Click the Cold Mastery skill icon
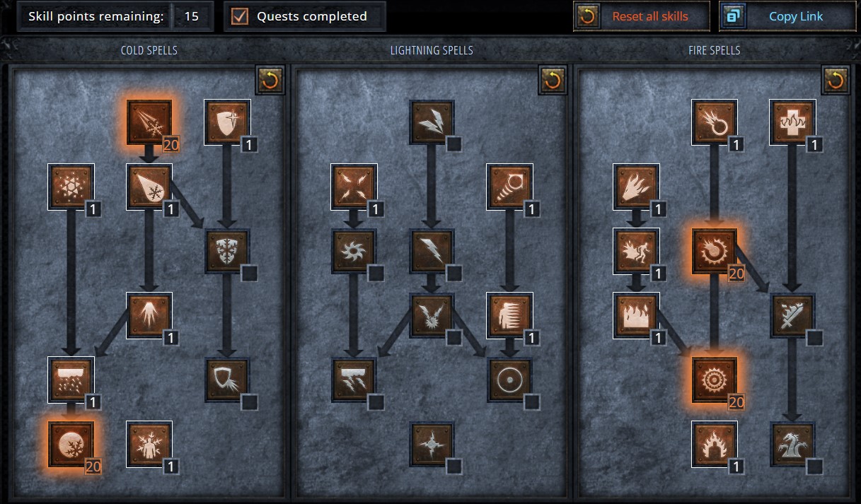This screenshot has height=504, width=861. (x=149, y=444)
